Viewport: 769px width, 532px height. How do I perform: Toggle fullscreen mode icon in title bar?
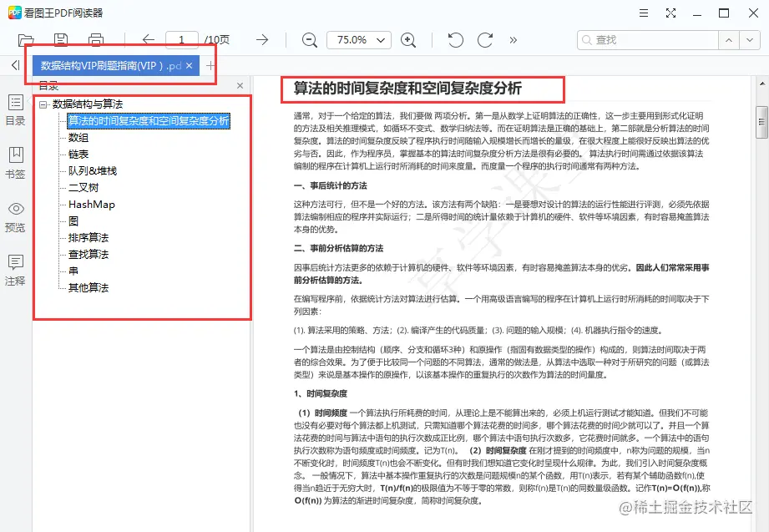tap(671, 13)
